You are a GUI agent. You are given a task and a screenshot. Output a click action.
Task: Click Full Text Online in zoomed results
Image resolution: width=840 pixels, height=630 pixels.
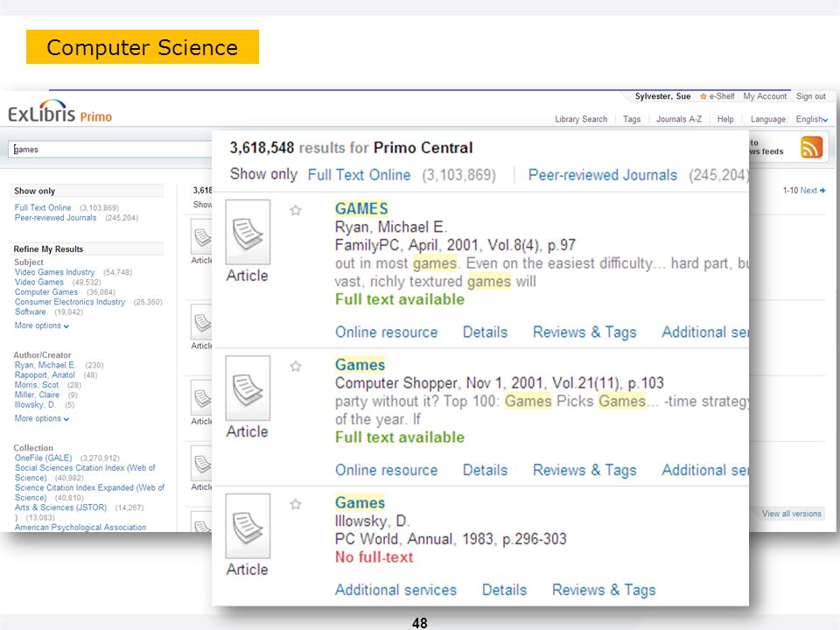359,175
